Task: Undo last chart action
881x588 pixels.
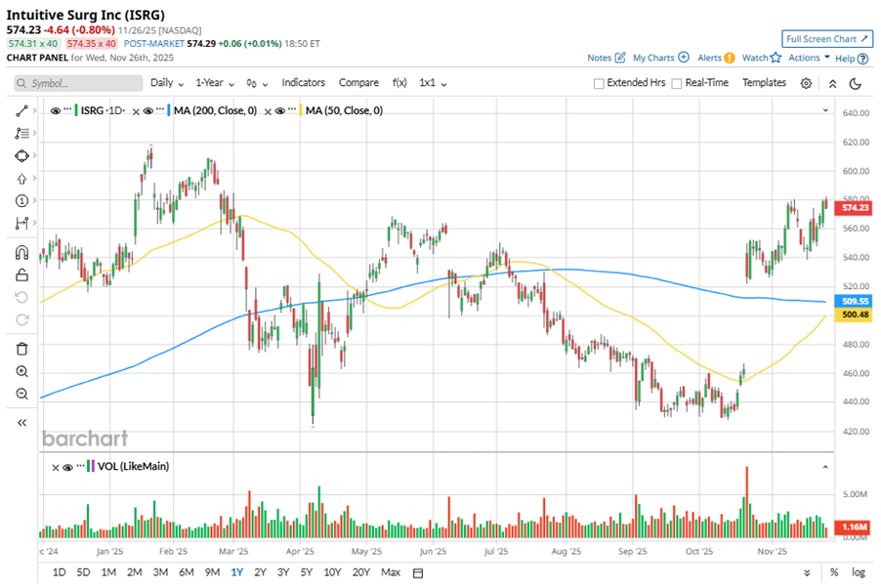Action: [21, 297]
